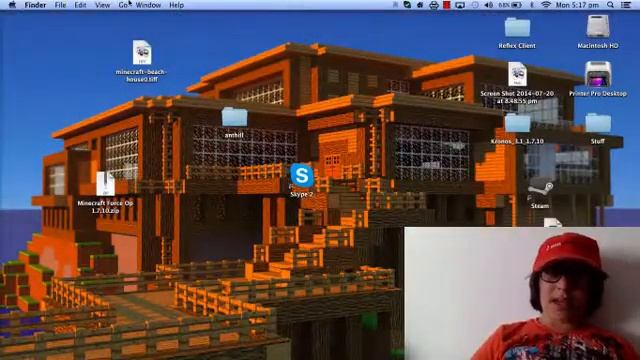Open the File menu

[60, 5]
